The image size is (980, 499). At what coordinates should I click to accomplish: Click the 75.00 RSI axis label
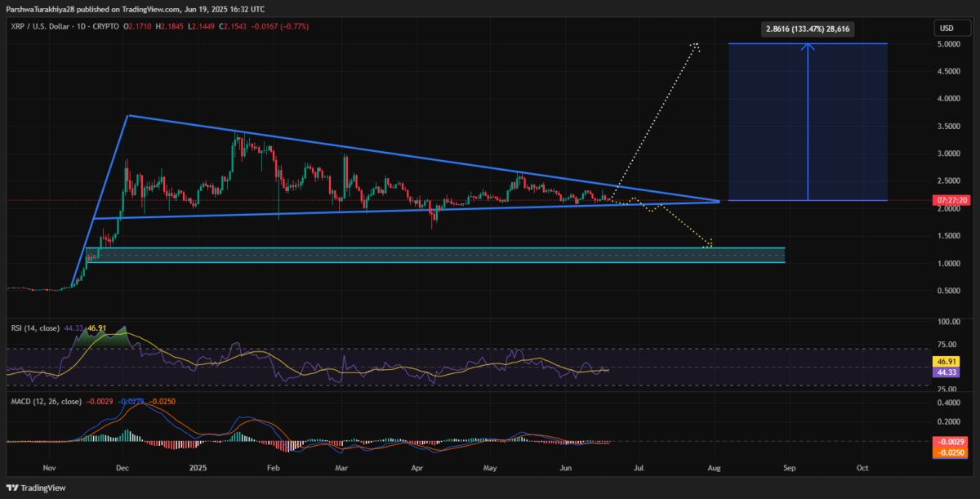(947, 344)
